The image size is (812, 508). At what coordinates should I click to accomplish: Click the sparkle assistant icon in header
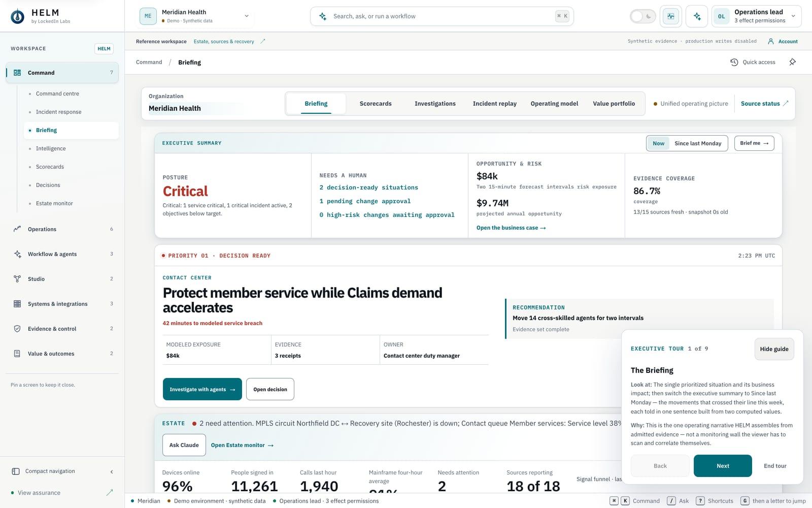coord(697,16)
